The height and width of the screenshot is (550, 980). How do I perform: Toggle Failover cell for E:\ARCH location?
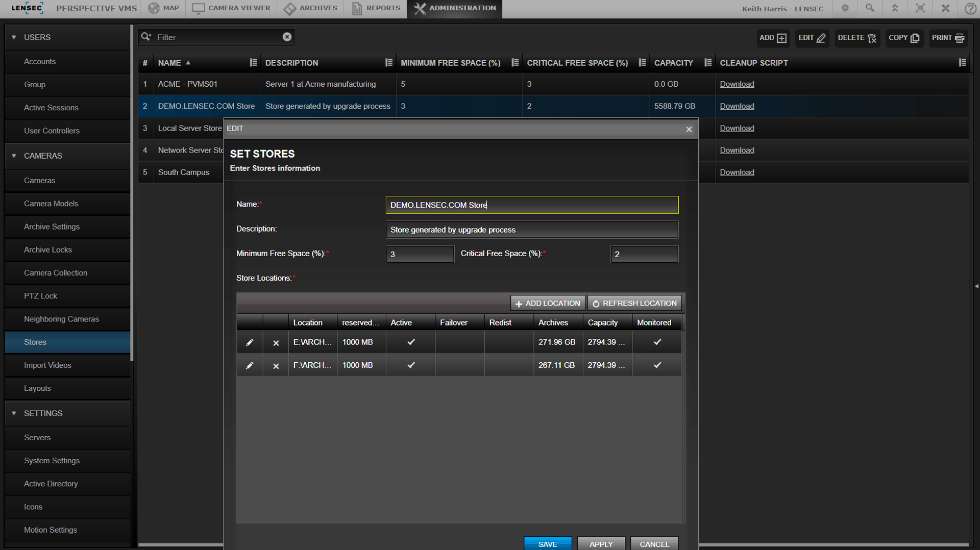click(460, 342)
